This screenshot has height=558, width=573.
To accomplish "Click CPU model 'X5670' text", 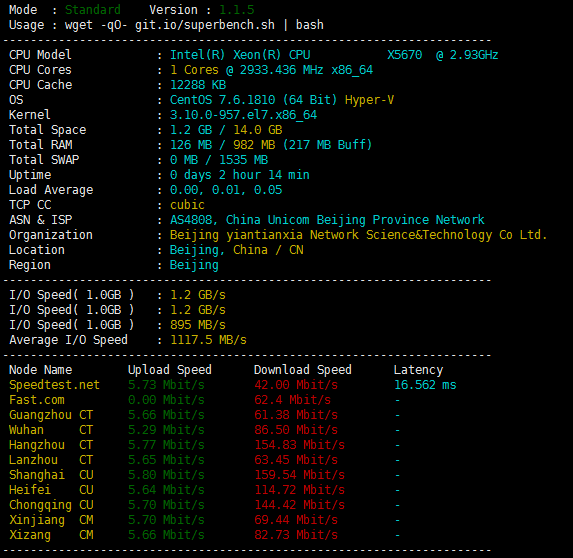I will tap(405, 55).
